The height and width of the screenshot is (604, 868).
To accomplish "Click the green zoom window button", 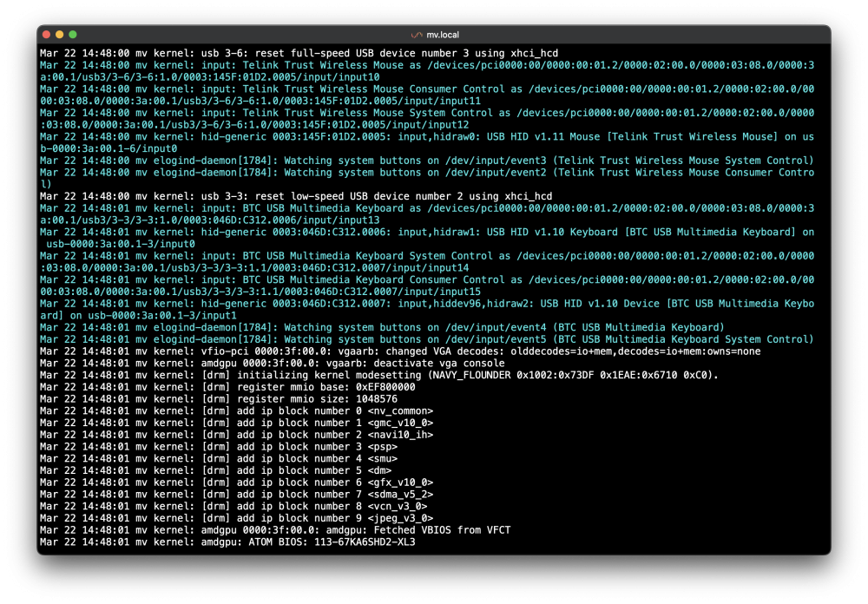I will 73,35.
